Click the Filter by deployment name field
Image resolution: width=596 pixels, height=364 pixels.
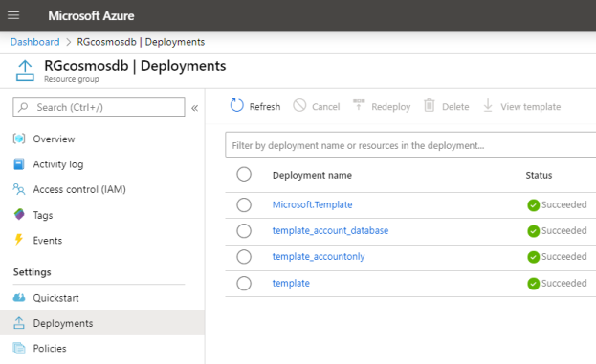point(410,144)
